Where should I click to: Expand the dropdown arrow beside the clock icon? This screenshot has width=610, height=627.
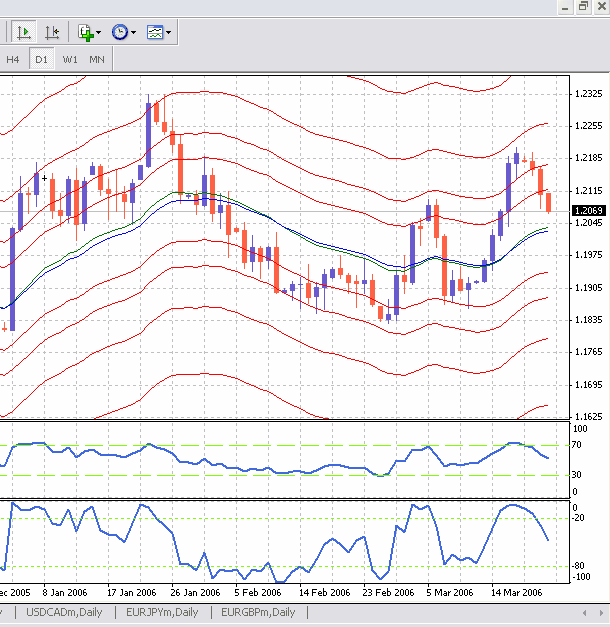(x=134, y=33)
